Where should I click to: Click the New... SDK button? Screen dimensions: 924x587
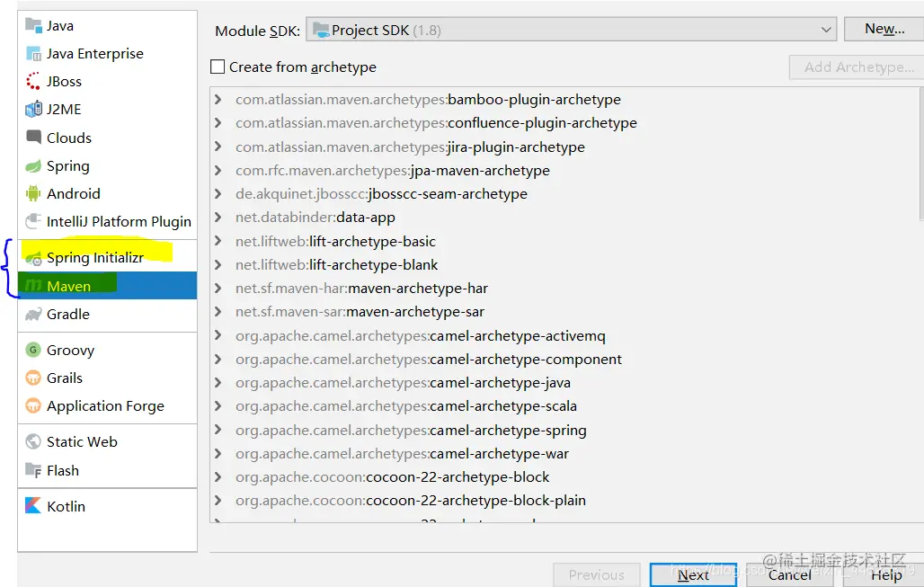884,29
